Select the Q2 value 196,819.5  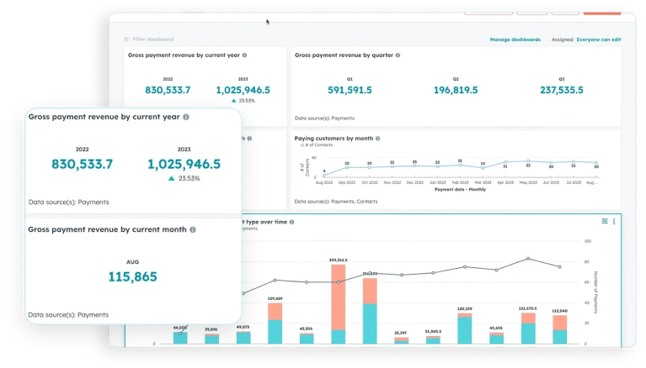(456, 90)
